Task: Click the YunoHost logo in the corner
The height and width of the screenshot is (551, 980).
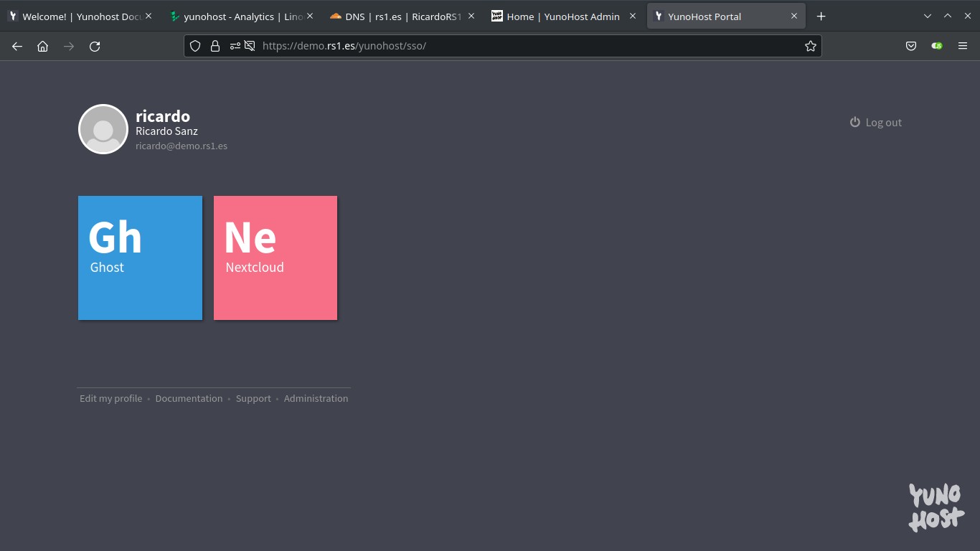Action: pyautogui.click(x=936, y=507)
